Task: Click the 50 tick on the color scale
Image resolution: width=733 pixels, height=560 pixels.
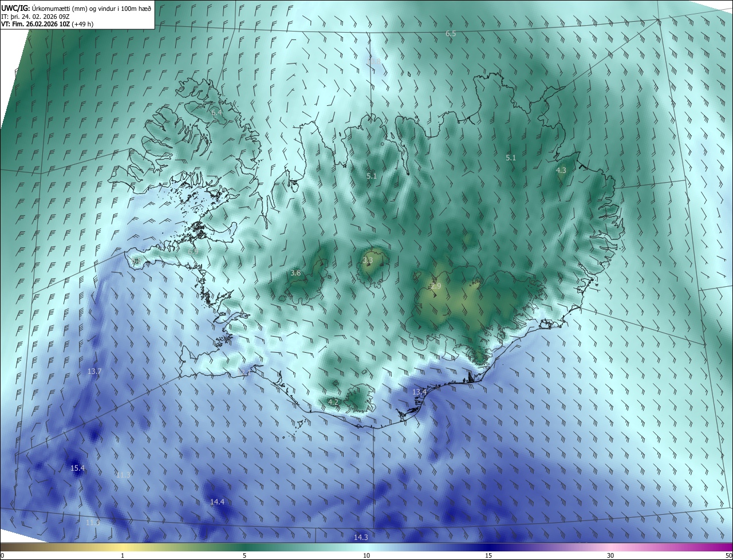Action: [x=728, y=556]
